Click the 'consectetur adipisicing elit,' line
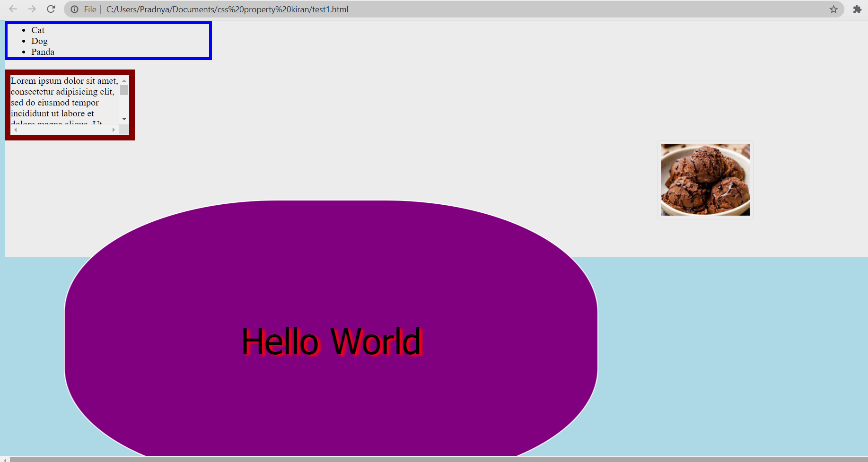This screenshot has height=462, width=868. (62, 92)
